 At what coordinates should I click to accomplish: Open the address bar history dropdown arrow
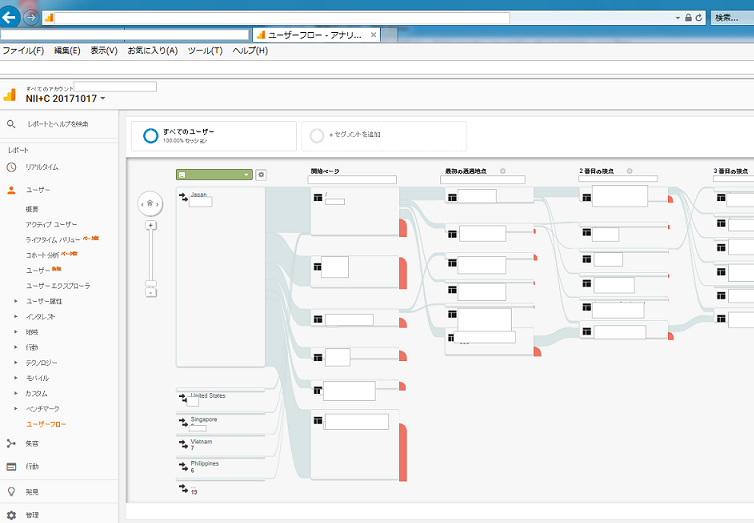point(678,18)
